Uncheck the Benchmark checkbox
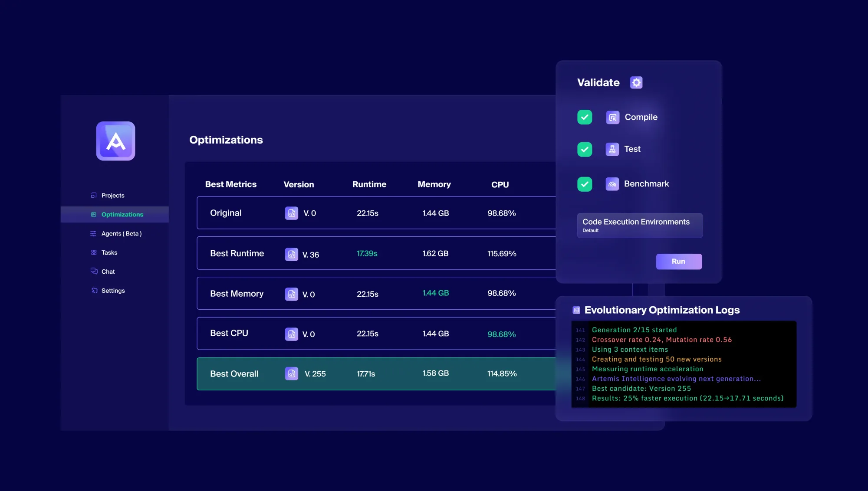This screenshot has height=491, width=868. tap(585, 184)
